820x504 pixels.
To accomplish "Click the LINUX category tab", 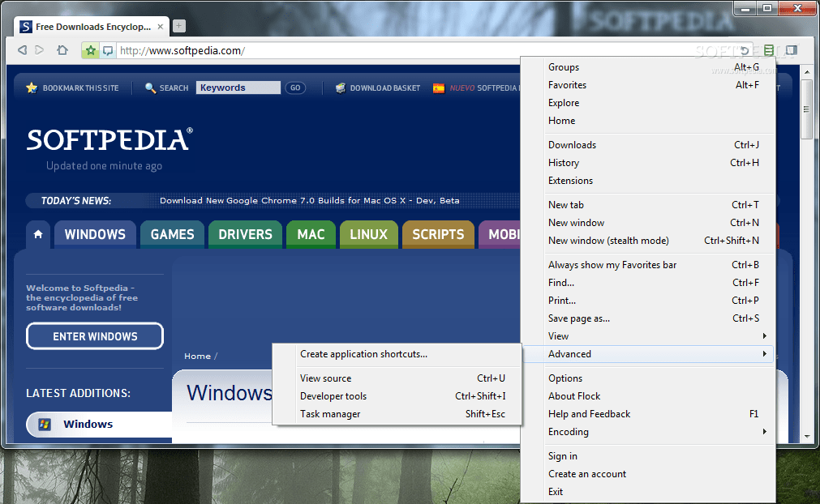I will pos(369,234).
